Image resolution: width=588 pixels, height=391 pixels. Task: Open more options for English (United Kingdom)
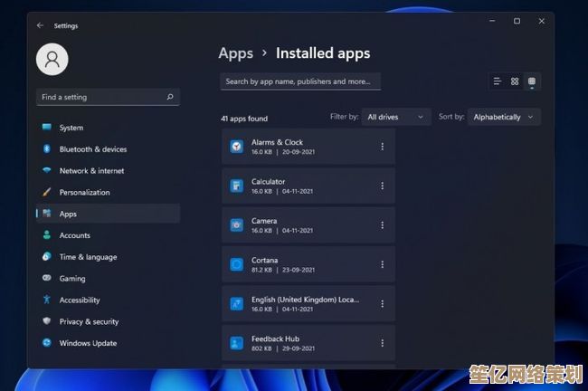(x=382, y=303)
